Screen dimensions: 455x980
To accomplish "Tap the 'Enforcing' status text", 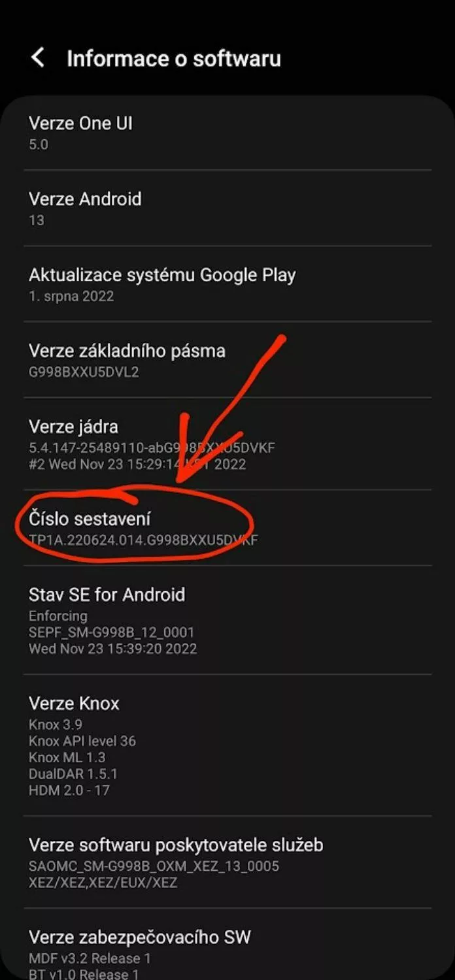I will point(58,616).
